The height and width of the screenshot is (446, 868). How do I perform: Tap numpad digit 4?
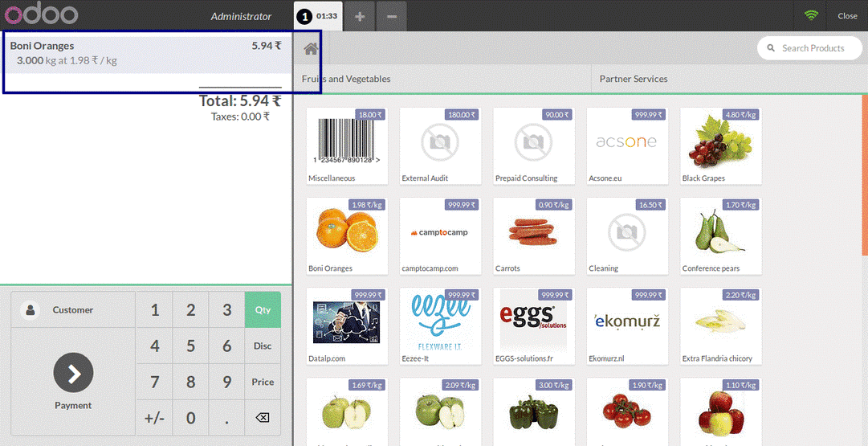(x=155, y=346)
